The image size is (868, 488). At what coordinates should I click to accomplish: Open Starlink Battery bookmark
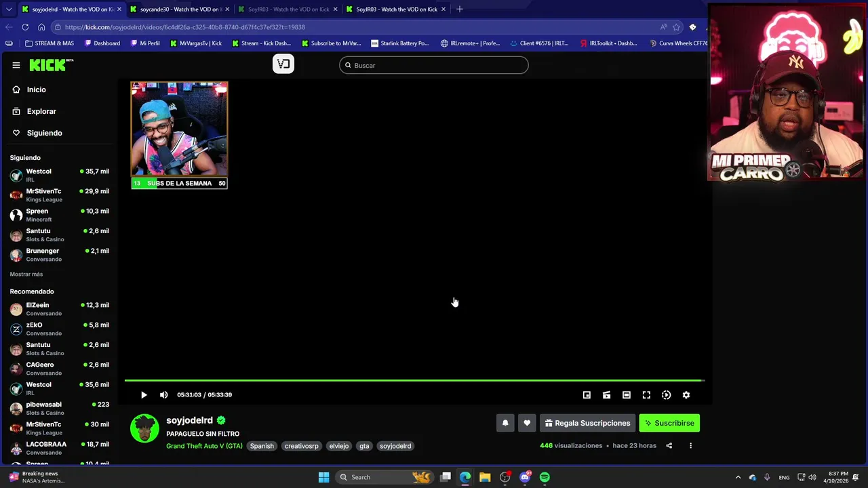(x=400, y=43)
